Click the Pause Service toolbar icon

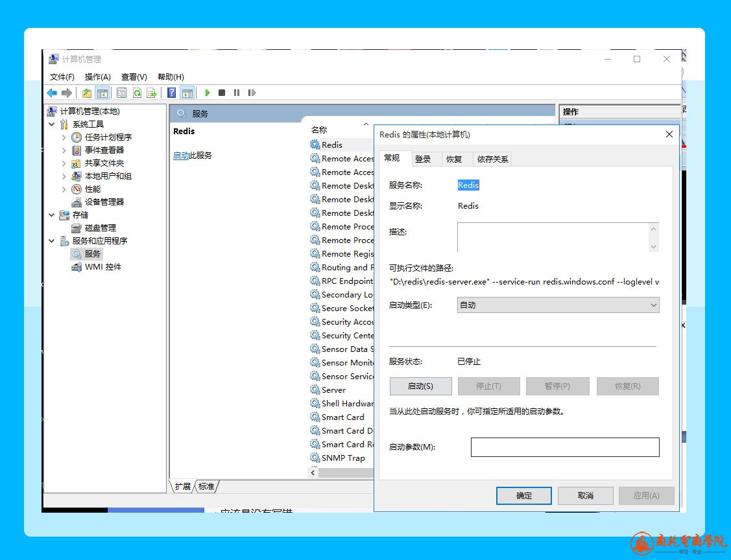(x=237, y=93)
